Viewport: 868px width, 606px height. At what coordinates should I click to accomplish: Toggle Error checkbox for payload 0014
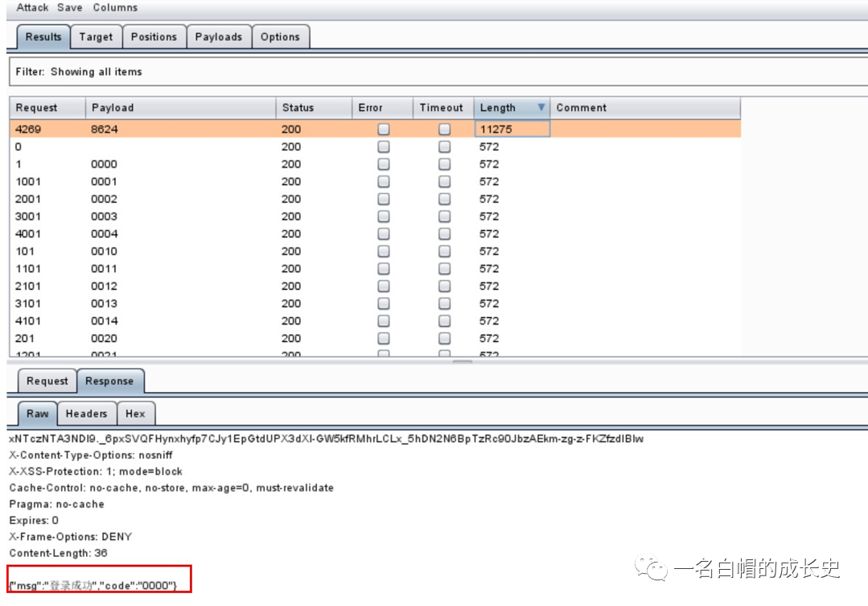(x=383, y=321)
